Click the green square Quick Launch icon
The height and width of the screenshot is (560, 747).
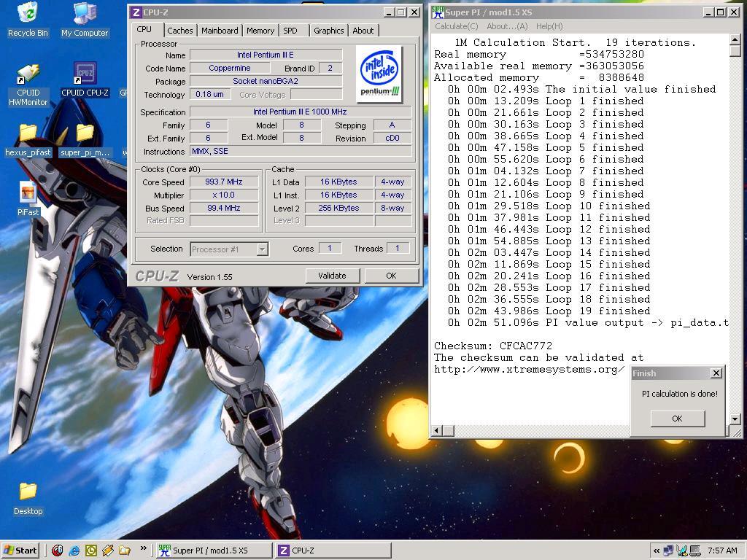[x=90, y=551]
